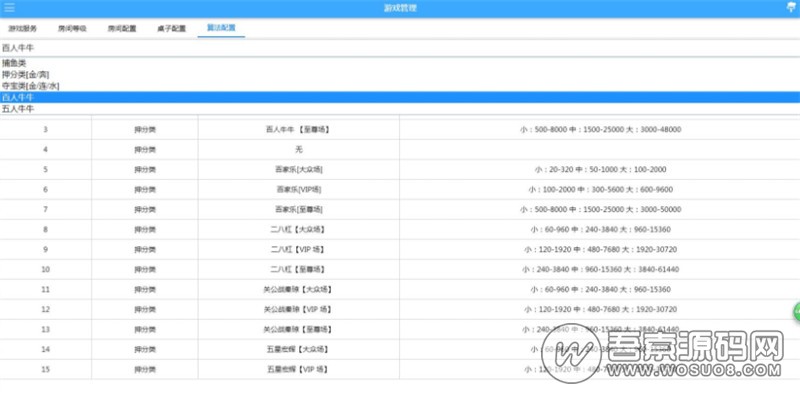The height and width of the screenshot is (396, 800).
Task: Open the 桌子配置 tab
Action: click(x=171, y=29)
